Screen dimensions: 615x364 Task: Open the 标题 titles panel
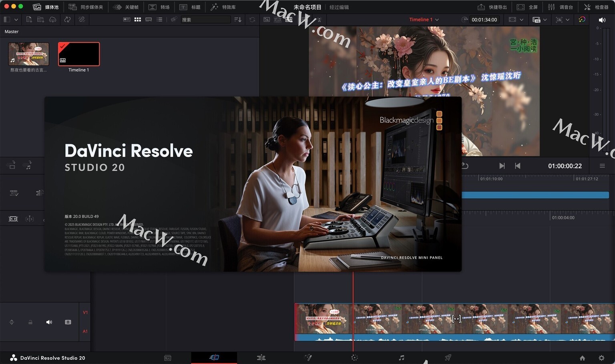pos(190,7)
